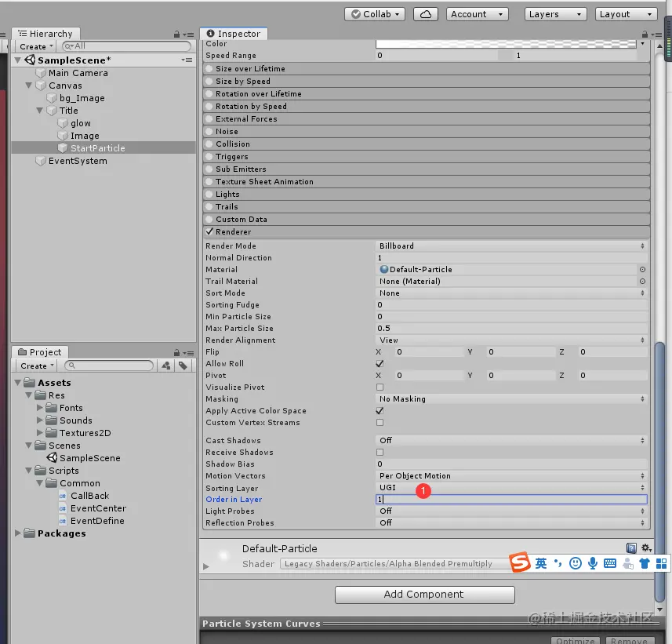The image size is (672, 644).
Task: Expand the Packages folder
Action: pyautogui.click(x=17, y=533)
